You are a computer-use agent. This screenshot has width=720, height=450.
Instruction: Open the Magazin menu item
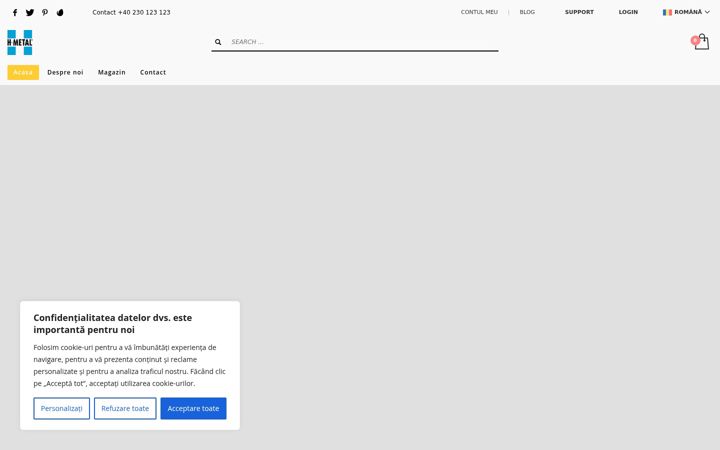(x=112, y=72)
